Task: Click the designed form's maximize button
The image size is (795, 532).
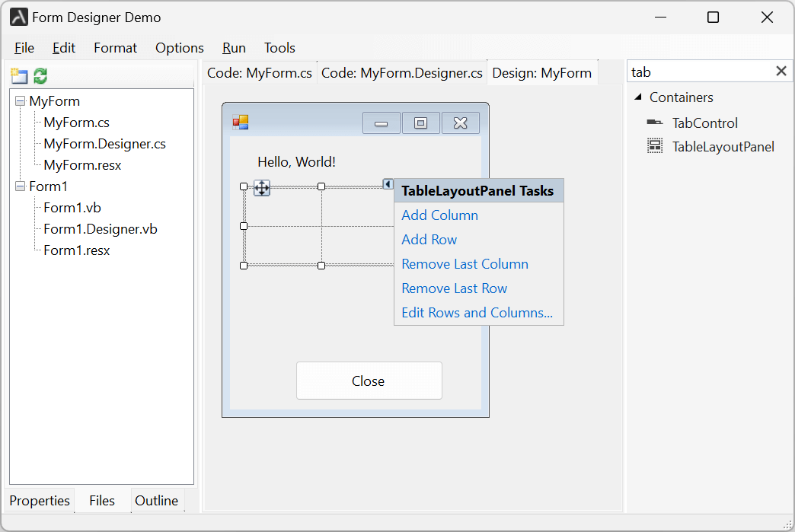Action: pos(421,123)
